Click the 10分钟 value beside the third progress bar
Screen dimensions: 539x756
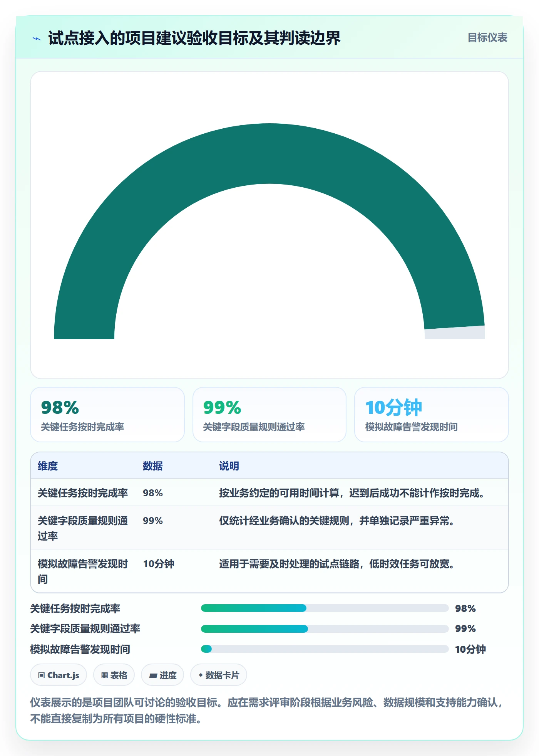[470, 649]
